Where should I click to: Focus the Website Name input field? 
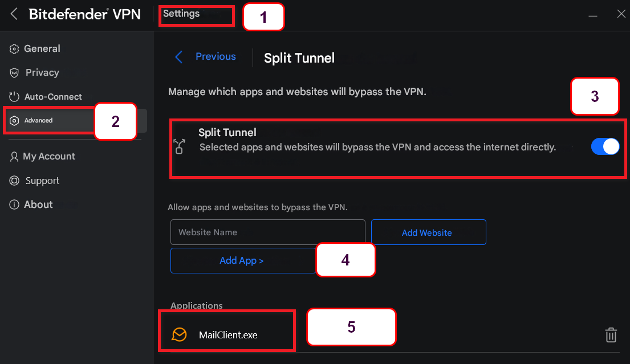pyautogui.click(x=267, y=232)
